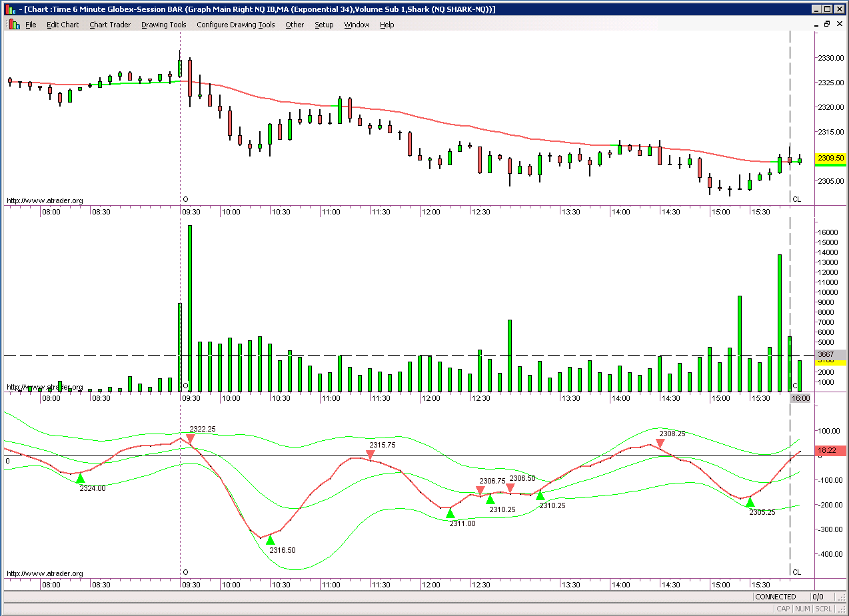849x616 pixels.
Task: Click the gray 3667 volume level tag
Action: (x=831, y=355)
